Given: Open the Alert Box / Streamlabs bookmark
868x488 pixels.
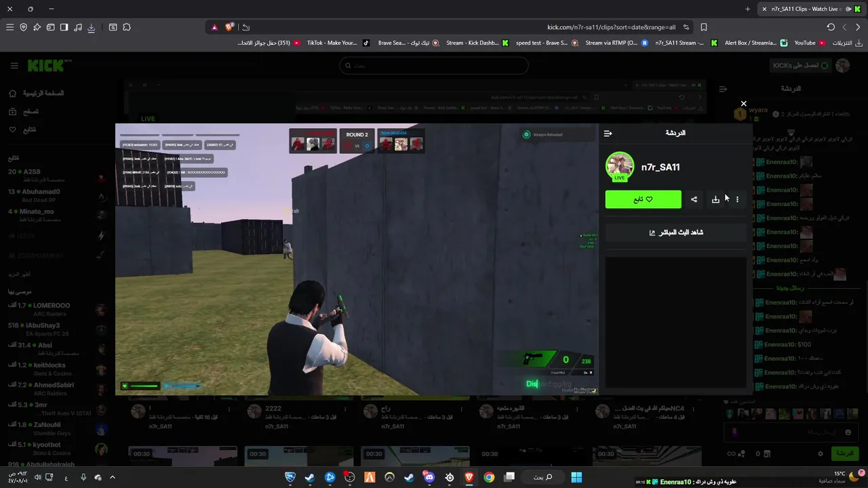Looking at the screenshot, I should 755,43.
